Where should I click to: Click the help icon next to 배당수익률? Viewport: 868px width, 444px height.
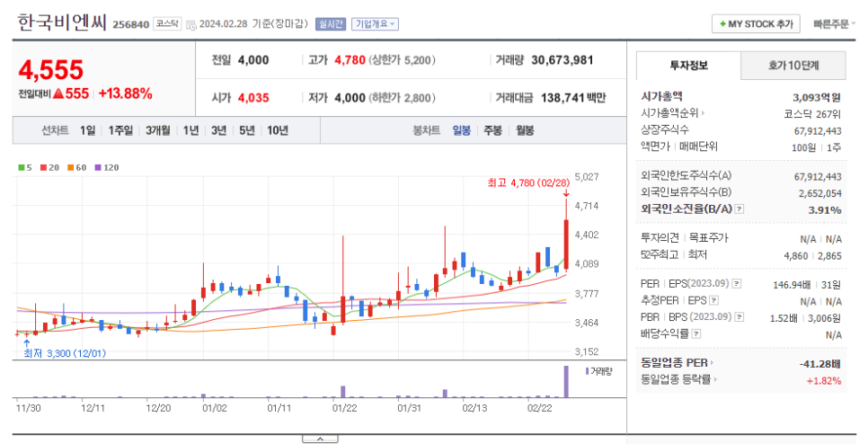click(x=696, y=333)
